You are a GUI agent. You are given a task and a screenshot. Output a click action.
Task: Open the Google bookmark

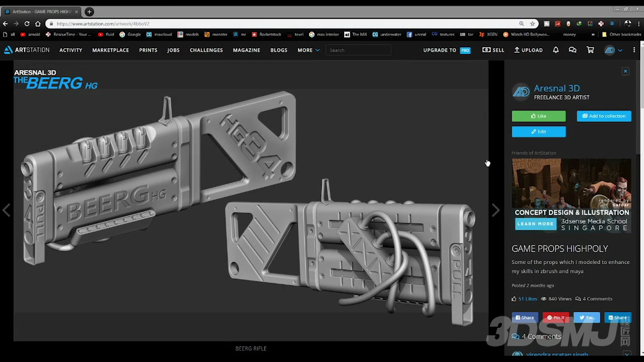pos(130,35)
